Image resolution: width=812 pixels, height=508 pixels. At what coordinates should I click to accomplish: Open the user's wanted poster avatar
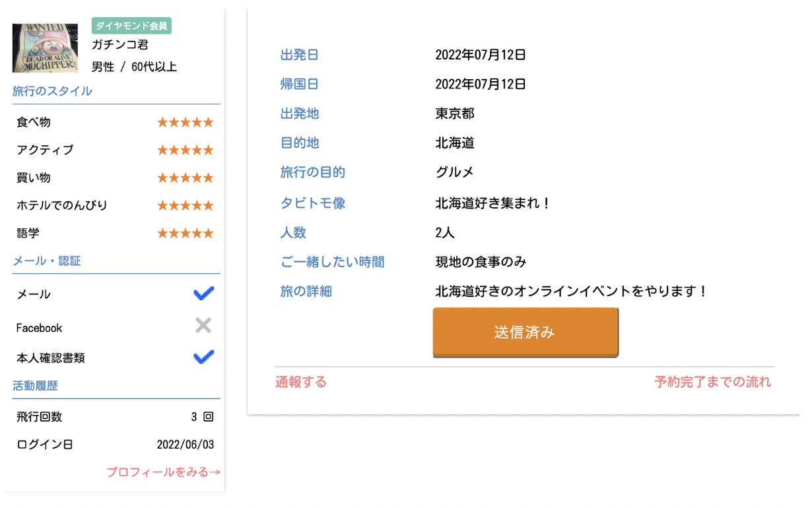coord(46,48)
